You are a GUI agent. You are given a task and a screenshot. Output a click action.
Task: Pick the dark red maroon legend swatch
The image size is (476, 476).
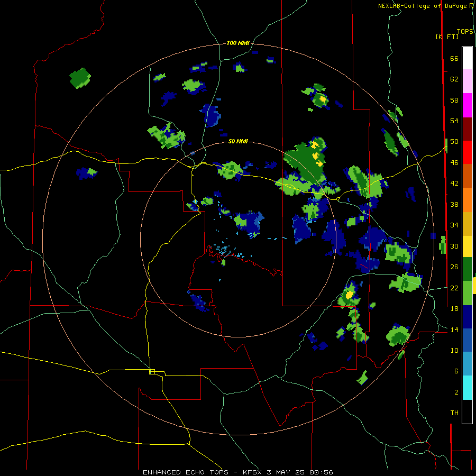(x=467, y=129)
